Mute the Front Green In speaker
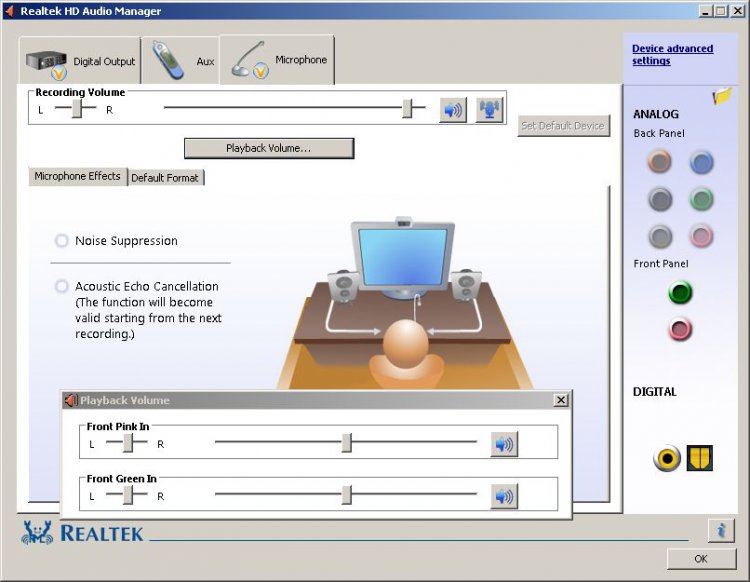 click(x=504, y=496)
